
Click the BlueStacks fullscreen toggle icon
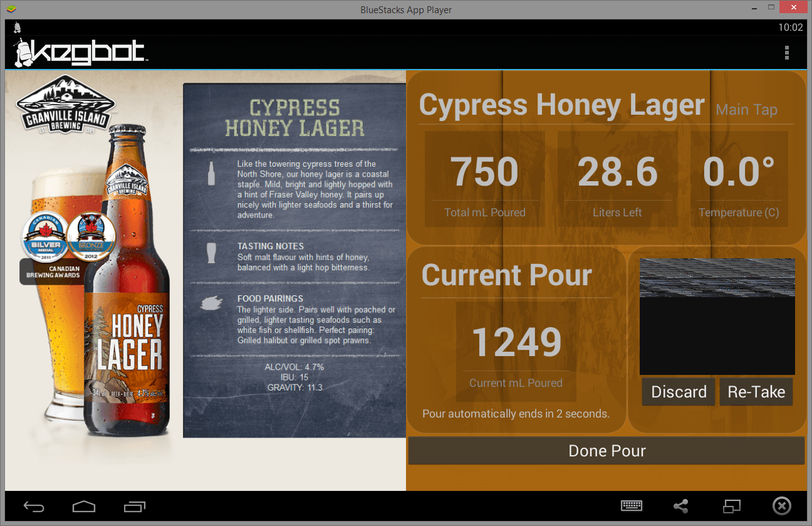tap(731, 506)
